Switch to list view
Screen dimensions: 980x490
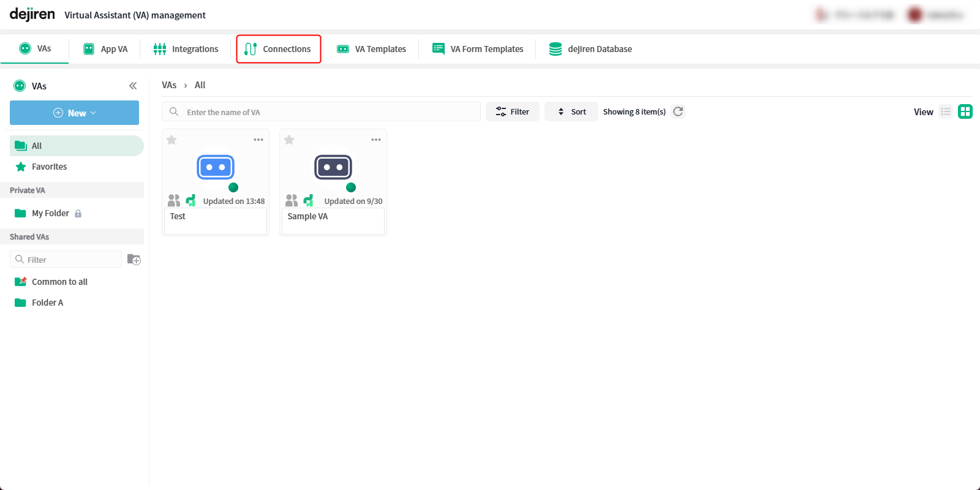pyautogui.click(x=946, y=111)
